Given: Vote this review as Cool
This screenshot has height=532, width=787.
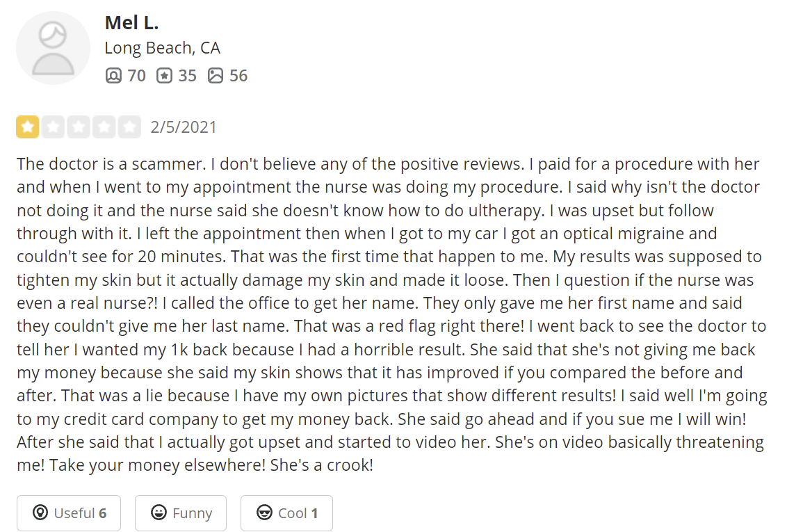Looking at the screenshot, I should [x=286, y=513].
